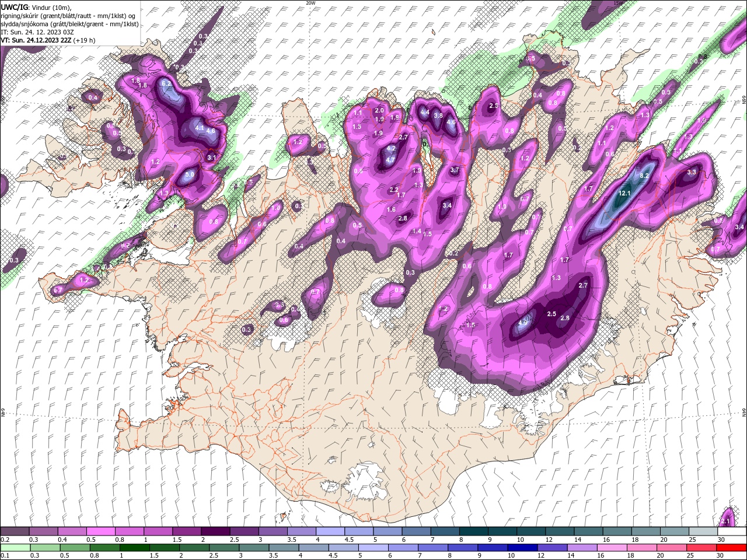Click the 14 label under the top legend row
The image size is (747, 560).
pos(578,540)
